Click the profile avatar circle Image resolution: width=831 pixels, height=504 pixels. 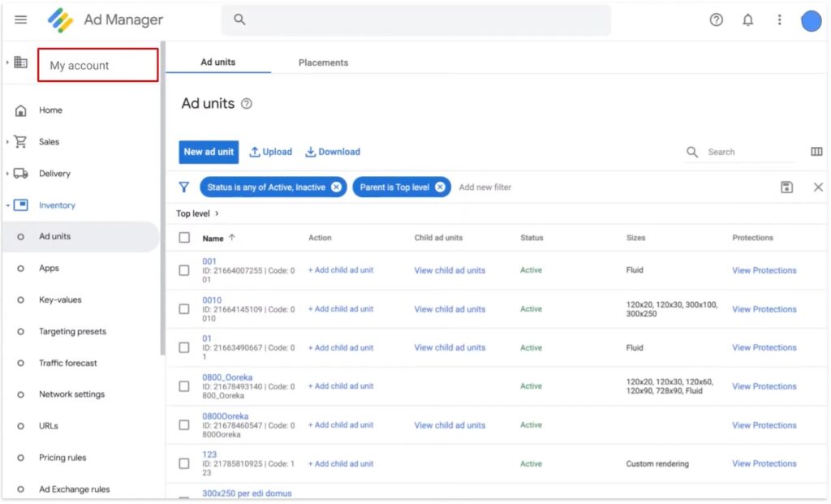[x=810, y=20]
